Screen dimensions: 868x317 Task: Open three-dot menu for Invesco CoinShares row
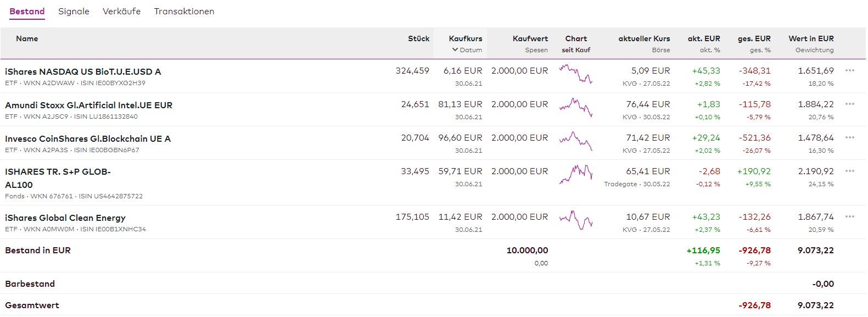[849, 137]
